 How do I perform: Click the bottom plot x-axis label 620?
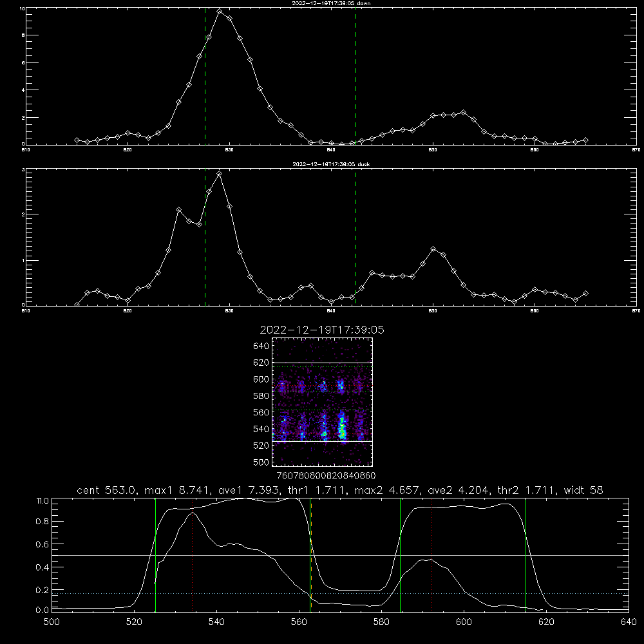pyautogui.click(x=546, y=622)
